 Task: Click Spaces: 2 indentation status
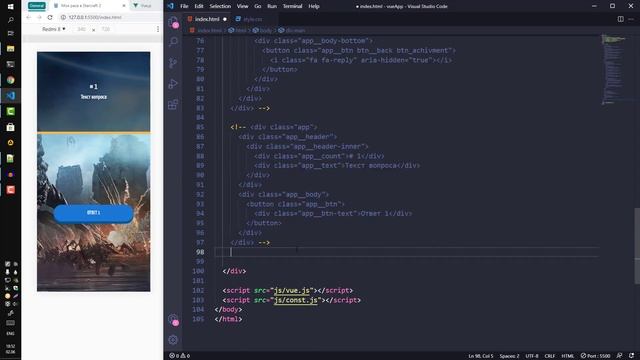[509, 356]
